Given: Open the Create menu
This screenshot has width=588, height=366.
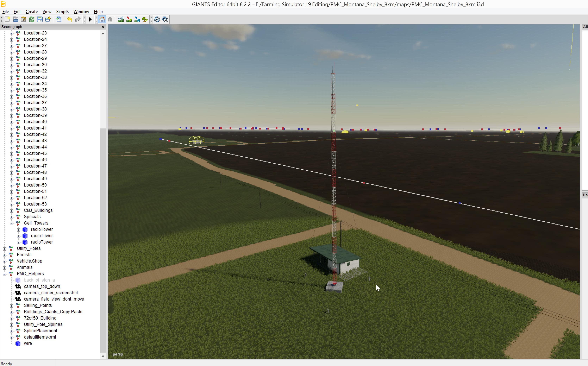Looking at the screenshot, I should [32, 11].
